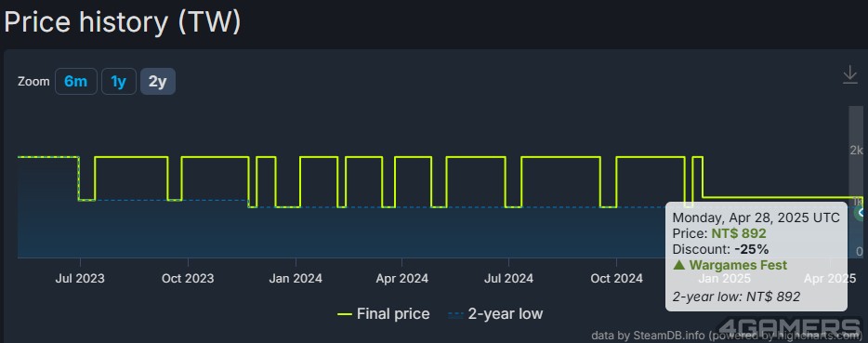
Task: Click the Apr 2024 axis label
Action: point(401,279)
